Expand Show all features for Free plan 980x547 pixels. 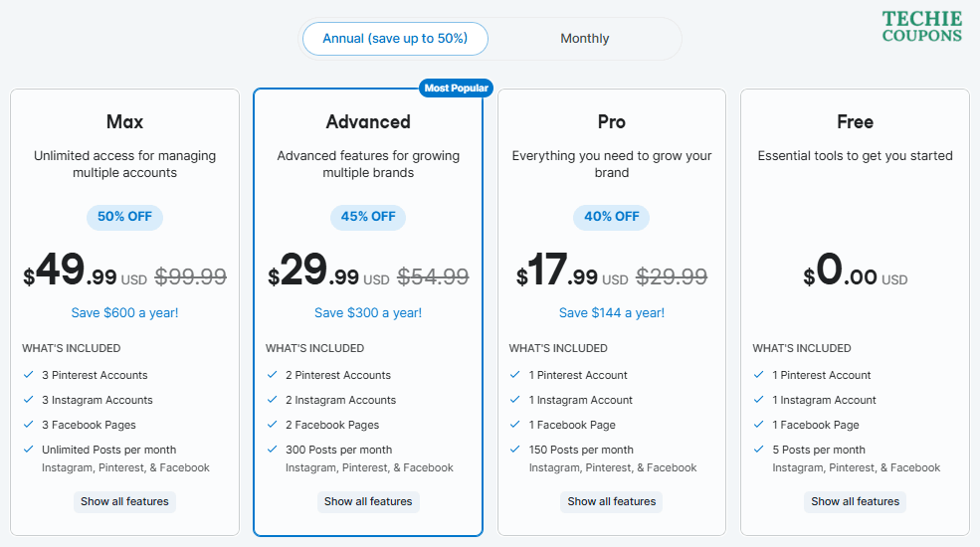pos(855,501)
